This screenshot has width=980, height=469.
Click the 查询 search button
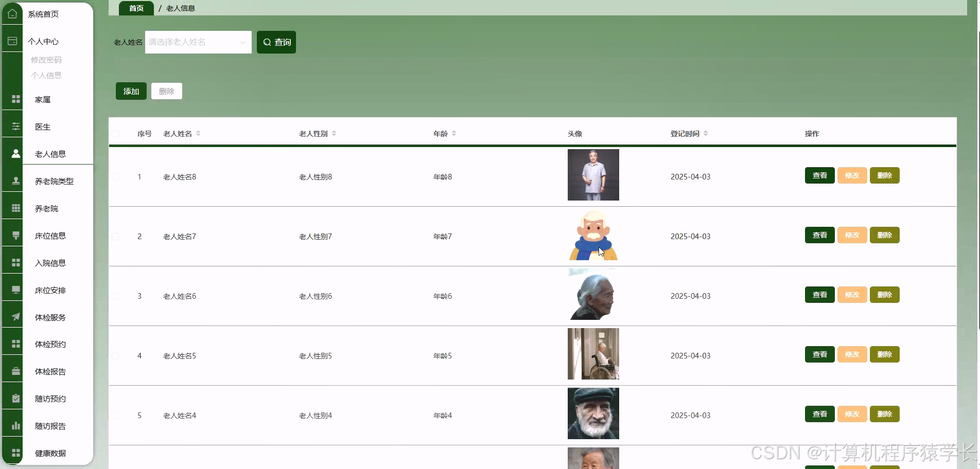pyautogui.click(x=276, y=42)
